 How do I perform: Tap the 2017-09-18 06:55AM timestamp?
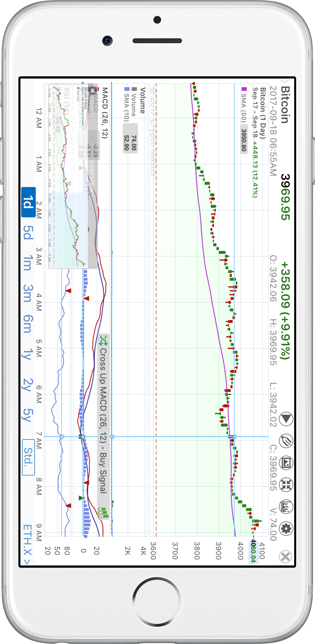[x=273, y=132]
